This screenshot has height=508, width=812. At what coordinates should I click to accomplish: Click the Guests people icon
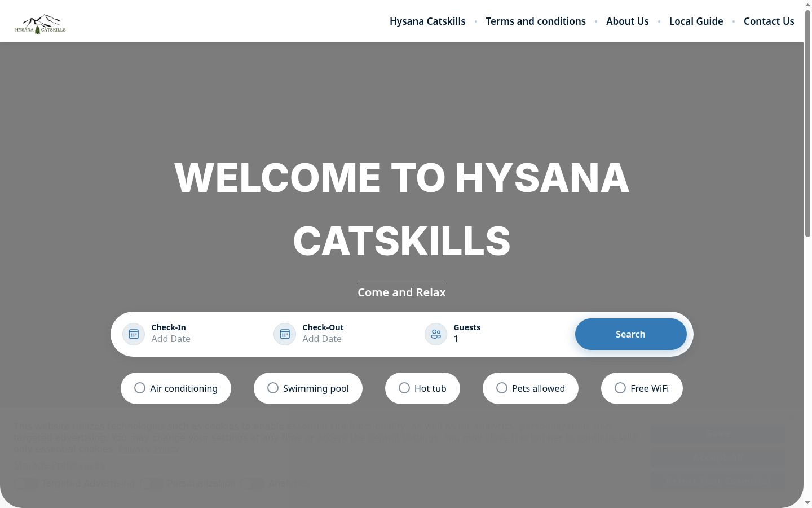(x=436, y=334)
